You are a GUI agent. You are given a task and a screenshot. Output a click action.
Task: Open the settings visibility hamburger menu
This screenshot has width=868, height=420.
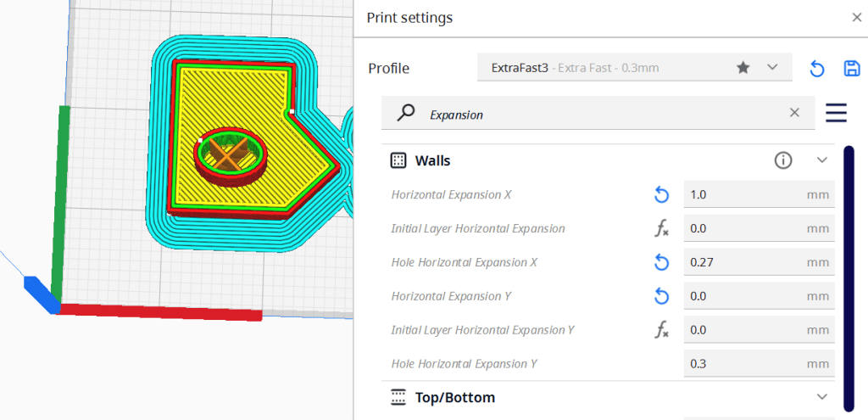coord(837,113)
